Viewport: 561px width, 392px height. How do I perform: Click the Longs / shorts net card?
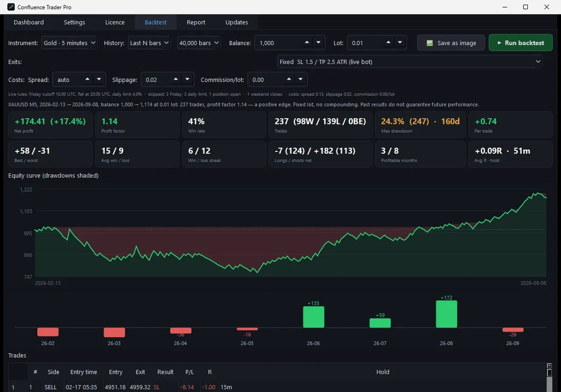point(320,154)
